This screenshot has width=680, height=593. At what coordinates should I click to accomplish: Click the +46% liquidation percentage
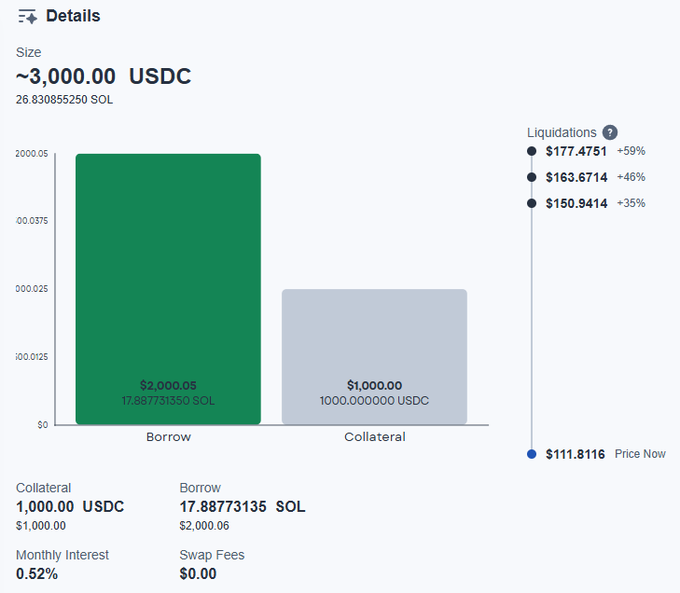[x=631, y=177]
